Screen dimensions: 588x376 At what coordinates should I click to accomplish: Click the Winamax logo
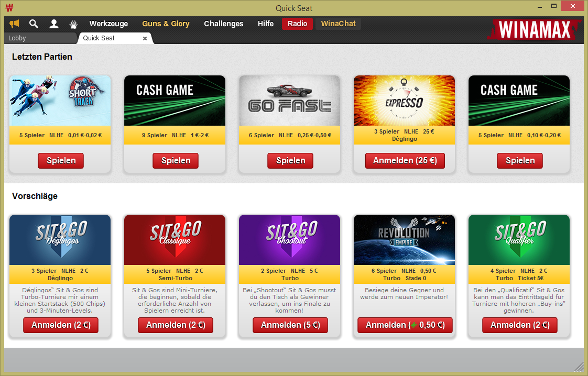[x=534, y=29]
